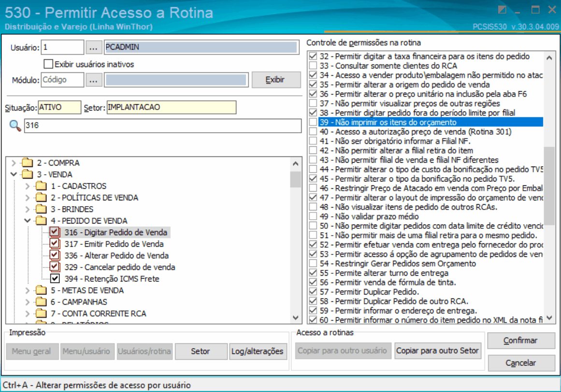
Task: Uncheck routine 329 - Cancelar pedido de venda
Action: (55, 267)
